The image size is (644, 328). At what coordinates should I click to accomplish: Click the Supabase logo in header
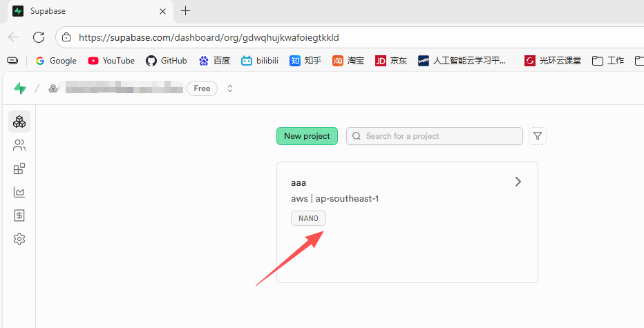click(x=20, y=88)
